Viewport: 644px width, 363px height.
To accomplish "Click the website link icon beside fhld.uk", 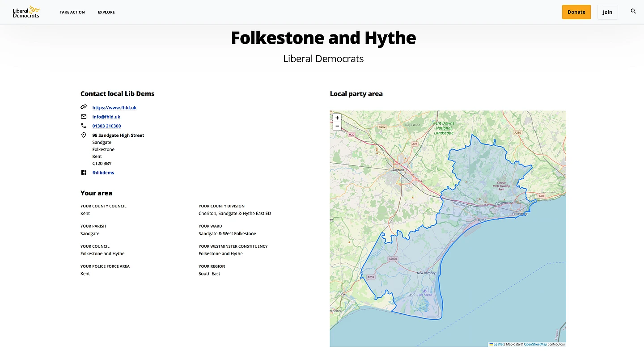I will pyautogui.click(x=84, y=107).
